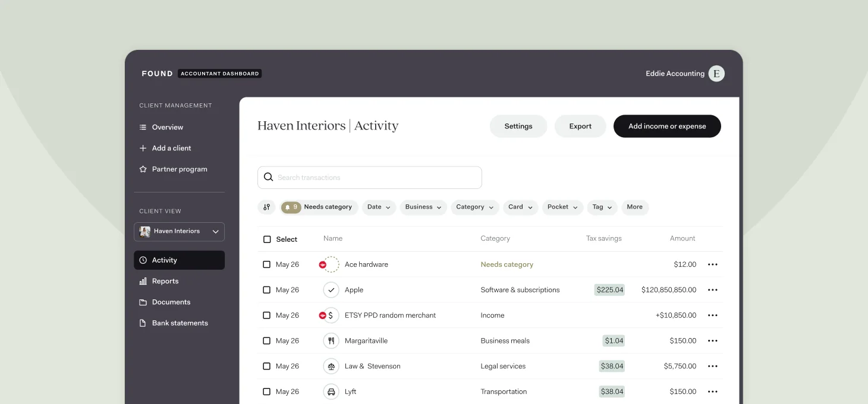Click Software & subscriptions category

tap(520, 290)
